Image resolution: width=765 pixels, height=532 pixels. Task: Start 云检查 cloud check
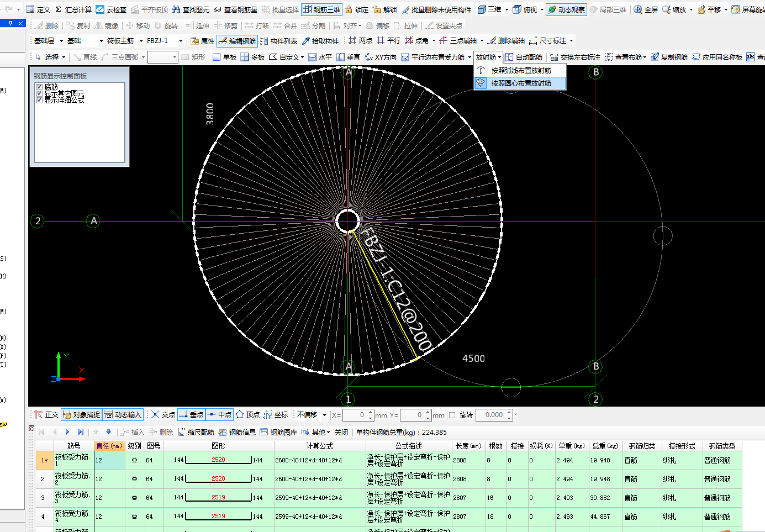pyautogui.click(x=111, y=9)
